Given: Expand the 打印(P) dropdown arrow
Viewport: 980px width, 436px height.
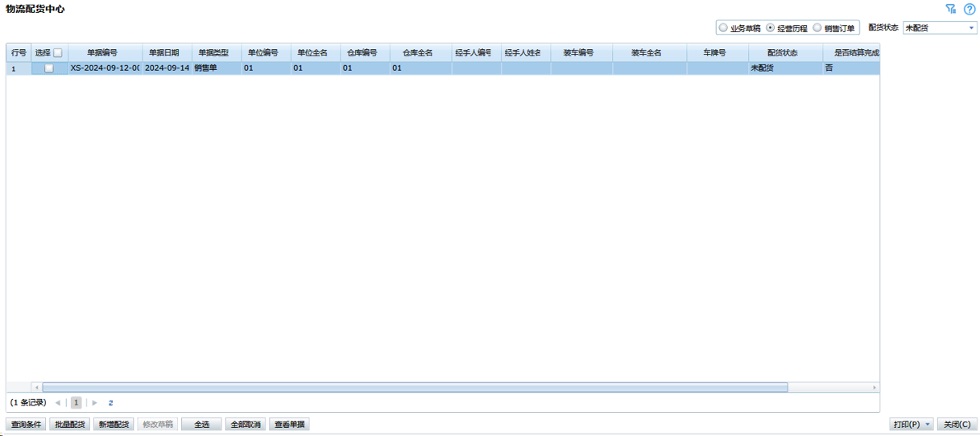Looking at the screenshot, I should coord(928,424).
